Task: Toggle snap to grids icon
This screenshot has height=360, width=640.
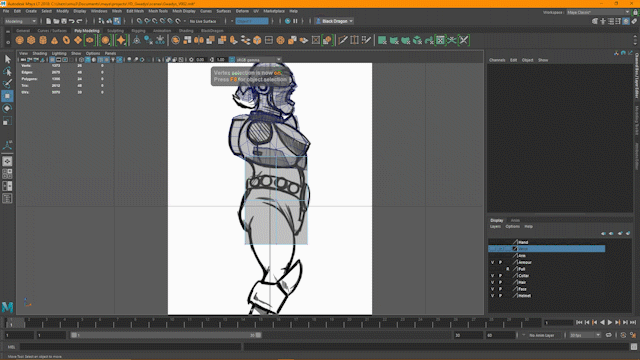Action: tap(139, 21)
